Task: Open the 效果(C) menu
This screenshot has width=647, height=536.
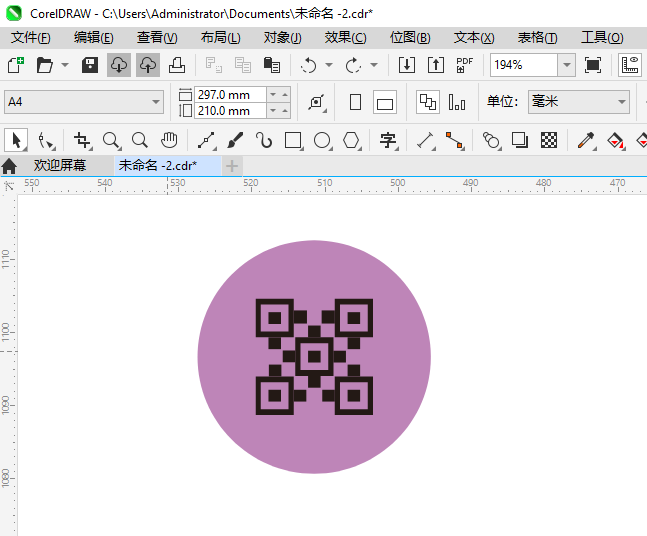Action: click(345, 38)
